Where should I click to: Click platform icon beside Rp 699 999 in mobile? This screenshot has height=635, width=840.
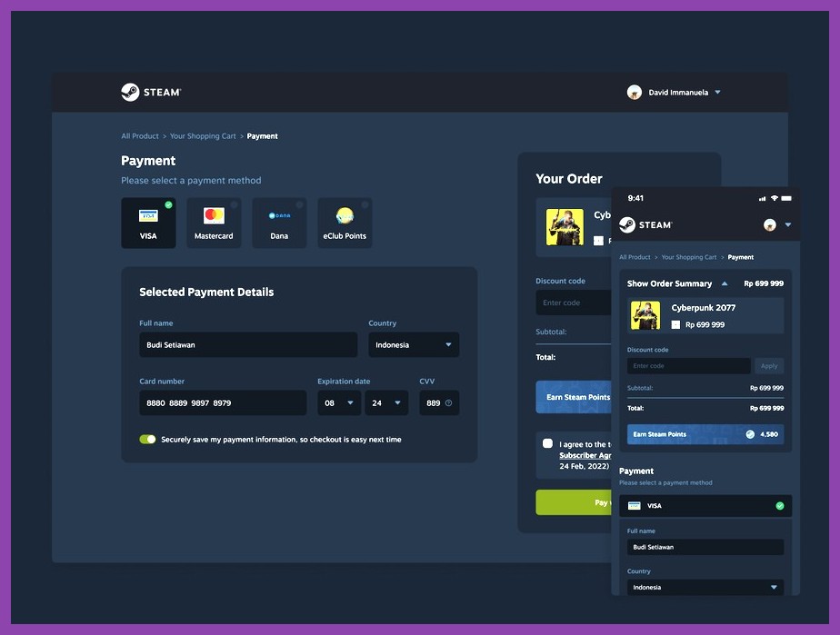[675, 324]
